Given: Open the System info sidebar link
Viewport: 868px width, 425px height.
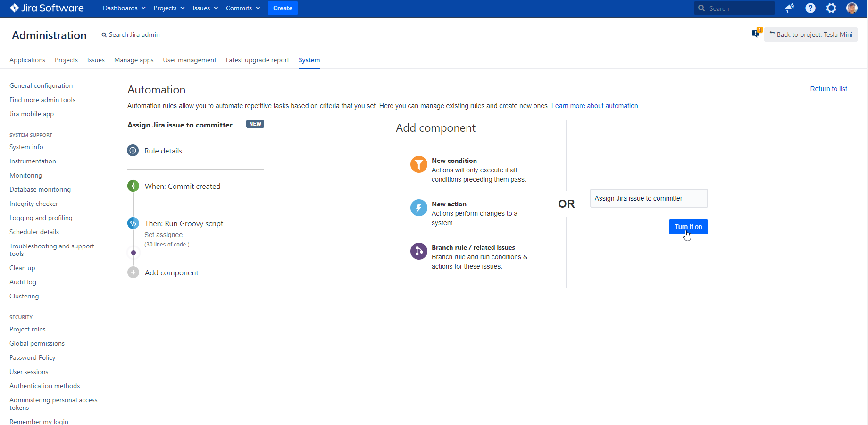Looking at the screenshot, I should point(26,147).
